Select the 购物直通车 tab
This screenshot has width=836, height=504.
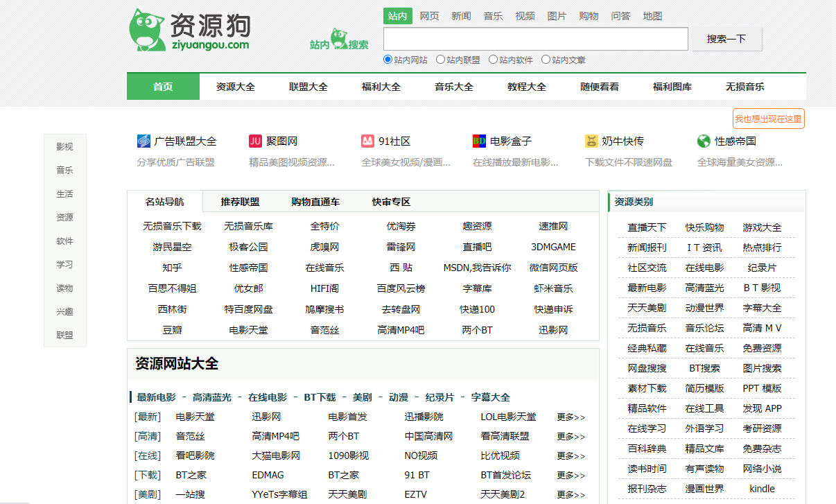[315, 202]
